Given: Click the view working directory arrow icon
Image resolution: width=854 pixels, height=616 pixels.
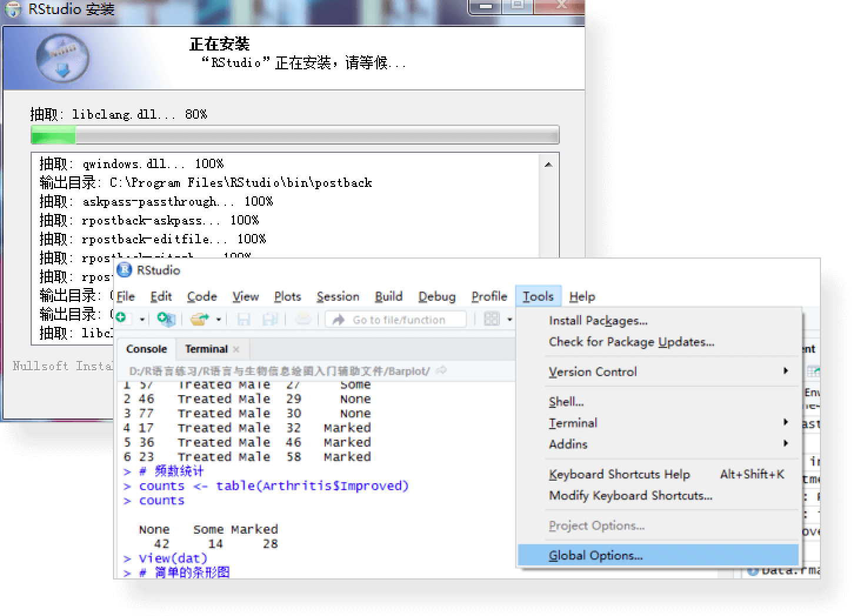Looking at the screenshot, I should click(x=441, y=371).
